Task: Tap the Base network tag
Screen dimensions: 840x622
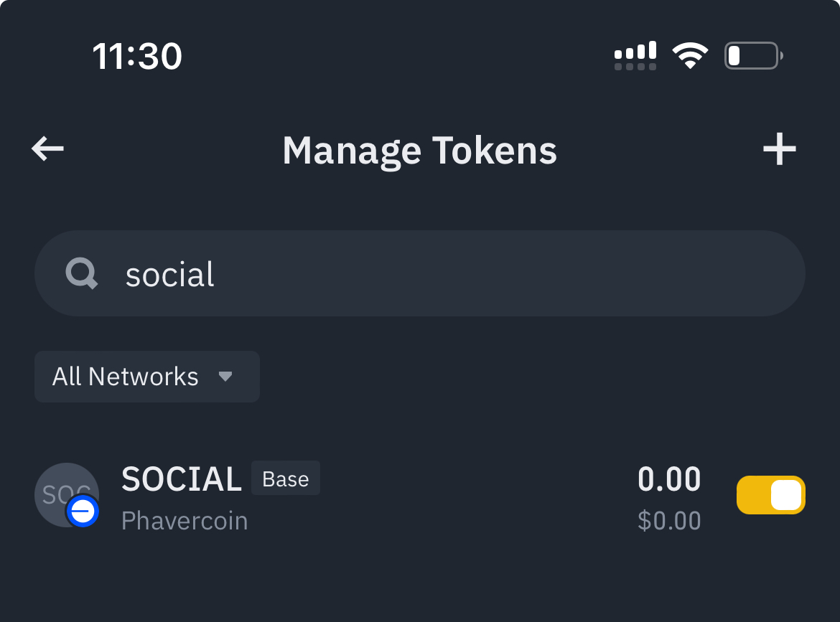Action: click(286, 479)
